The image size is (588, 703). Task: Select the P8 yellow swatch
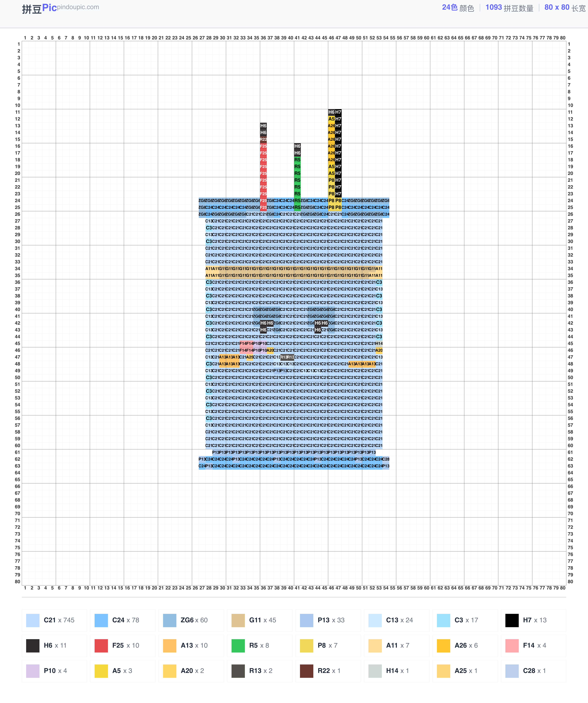point(307,646)
